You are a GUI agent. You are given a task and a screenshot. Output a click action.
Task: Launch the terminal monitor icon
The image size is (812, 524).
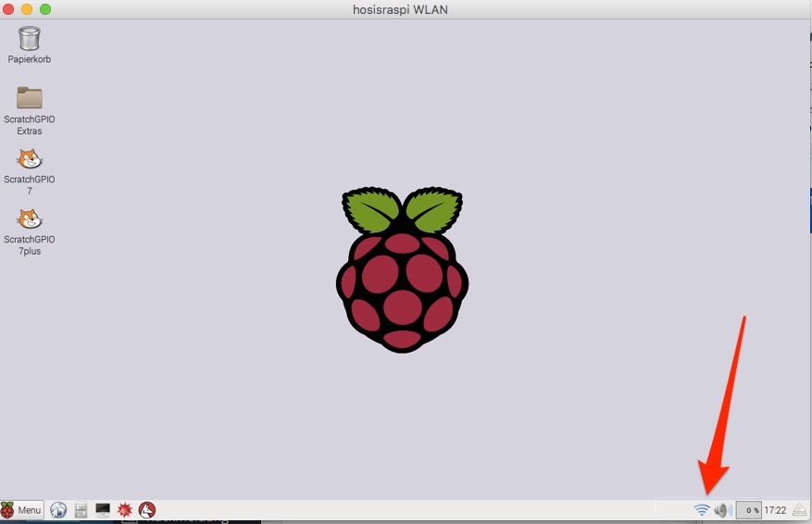coord(103,510)
